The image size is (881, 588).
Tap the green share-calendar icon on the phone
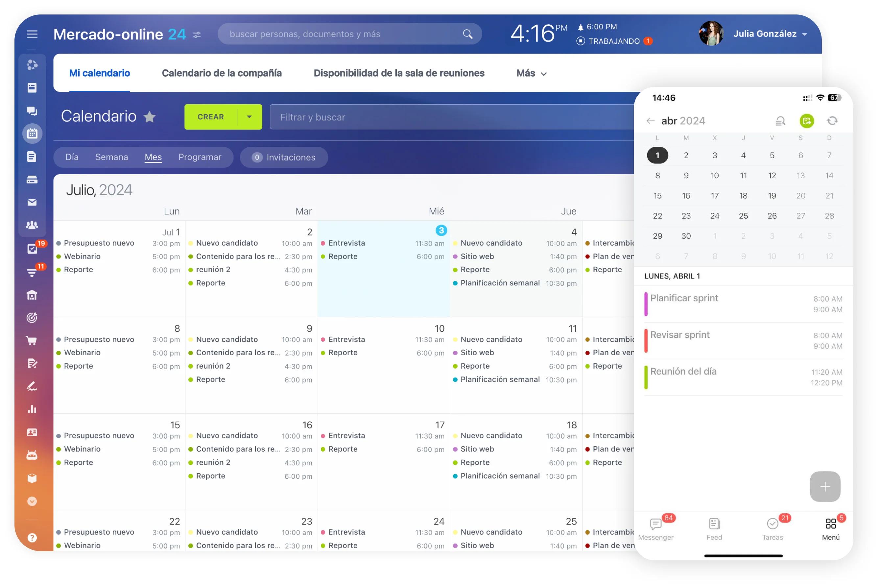point(807,120)
